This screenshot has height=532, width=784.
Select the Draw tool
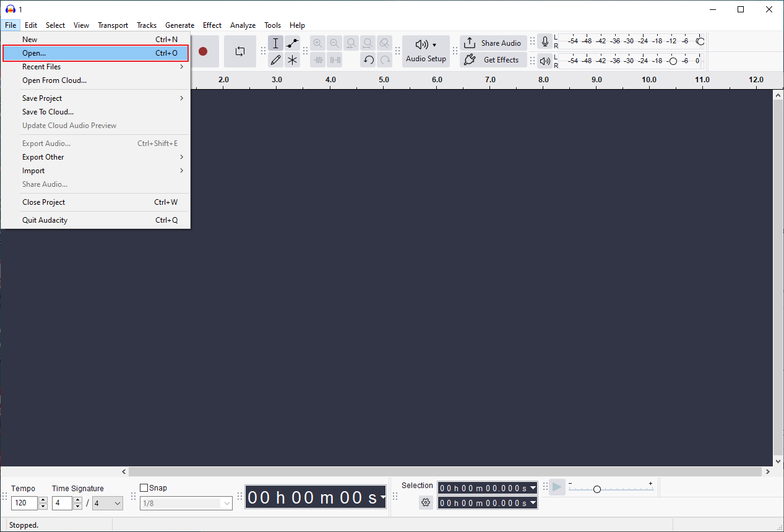coord(275,60)
